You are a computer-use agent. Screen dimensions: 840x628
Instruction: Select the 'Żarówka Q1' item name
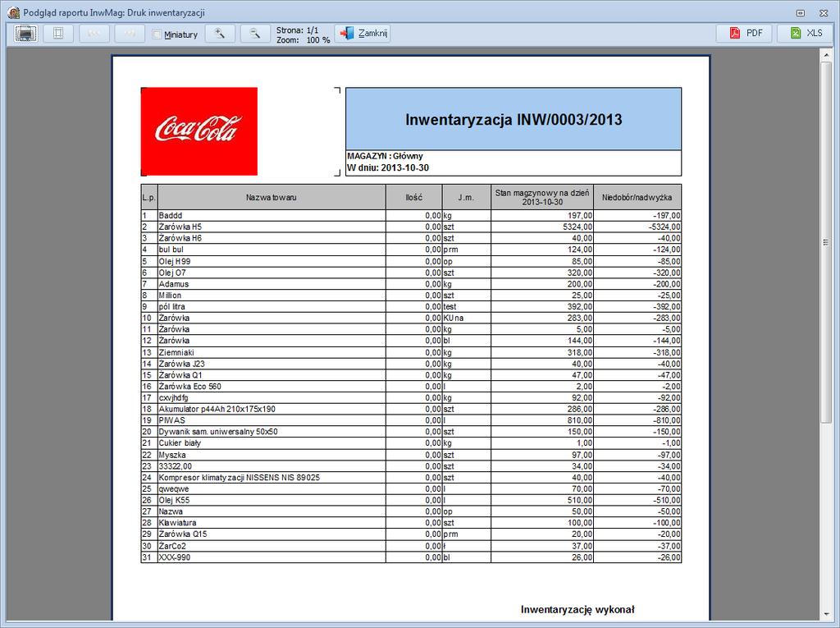tap(180, 375)
